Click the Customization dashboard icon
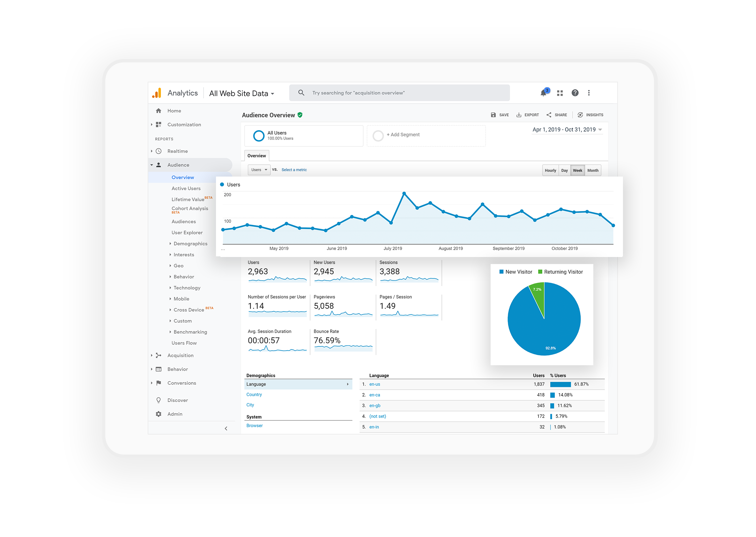756x537 pixels. (159, 125)
